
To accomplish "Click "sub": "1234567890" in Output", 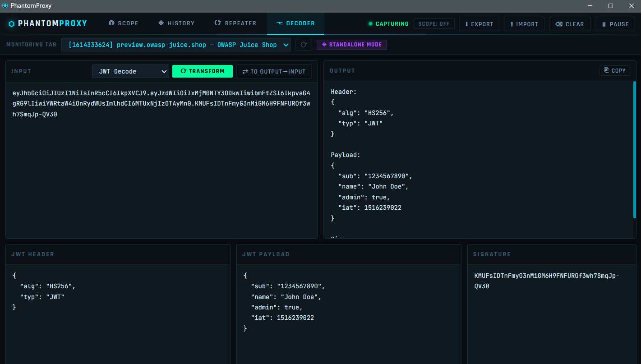I will (375, 176).
